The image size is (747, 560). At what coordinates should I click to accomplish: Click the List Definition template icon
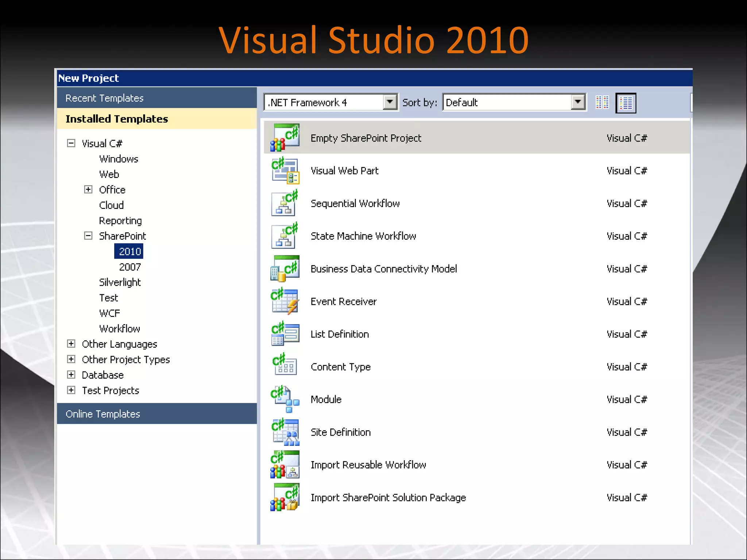tap(285, 334)
